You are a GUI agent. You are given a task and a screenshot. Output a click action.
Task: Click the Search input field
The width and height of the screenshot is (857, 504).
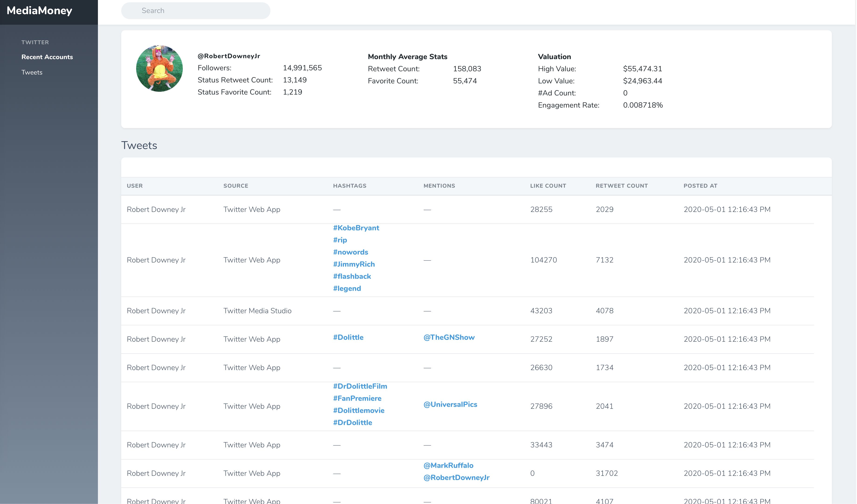[x=196, y=11]
